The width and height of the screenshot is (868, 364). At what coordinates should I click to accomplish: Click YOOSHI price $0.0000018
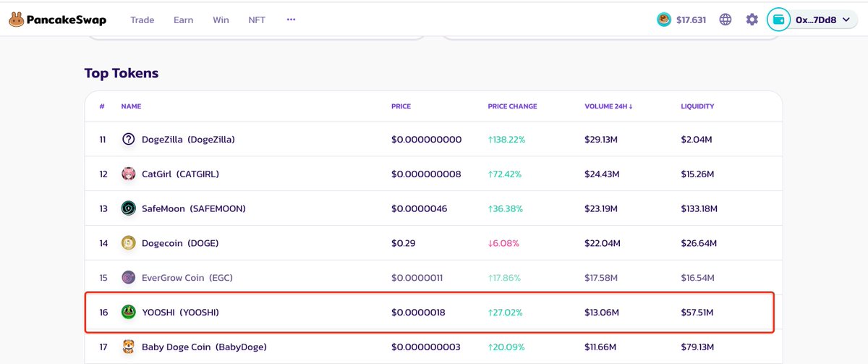coord(418,313)
